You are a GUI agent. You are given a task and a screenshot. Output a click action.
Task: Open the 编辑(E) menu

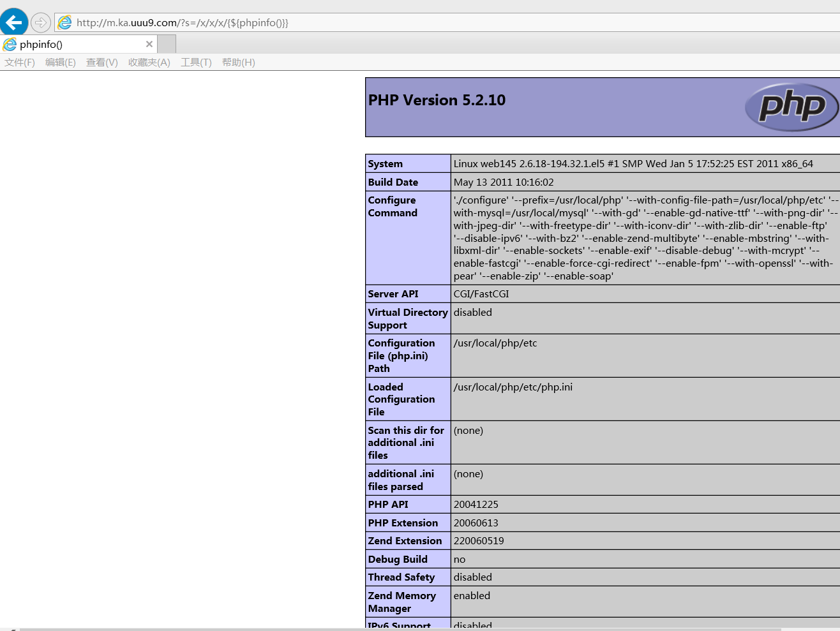(x=61, y=63)
